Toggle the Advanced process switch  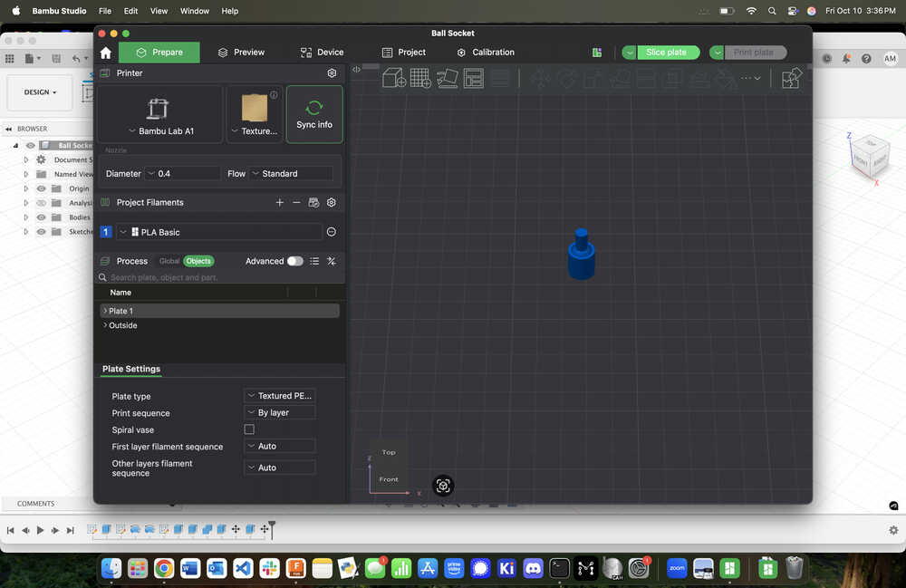294,261
